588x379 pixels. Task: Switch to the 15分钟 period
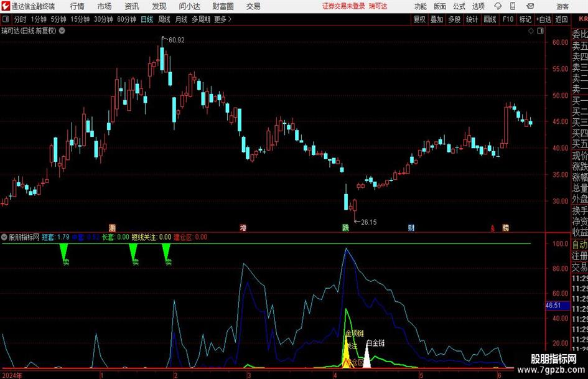[80, 19]
